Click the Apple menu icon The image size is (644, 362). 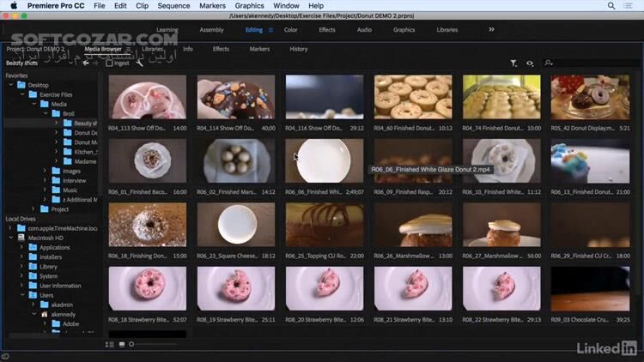[x=14, y=5]
